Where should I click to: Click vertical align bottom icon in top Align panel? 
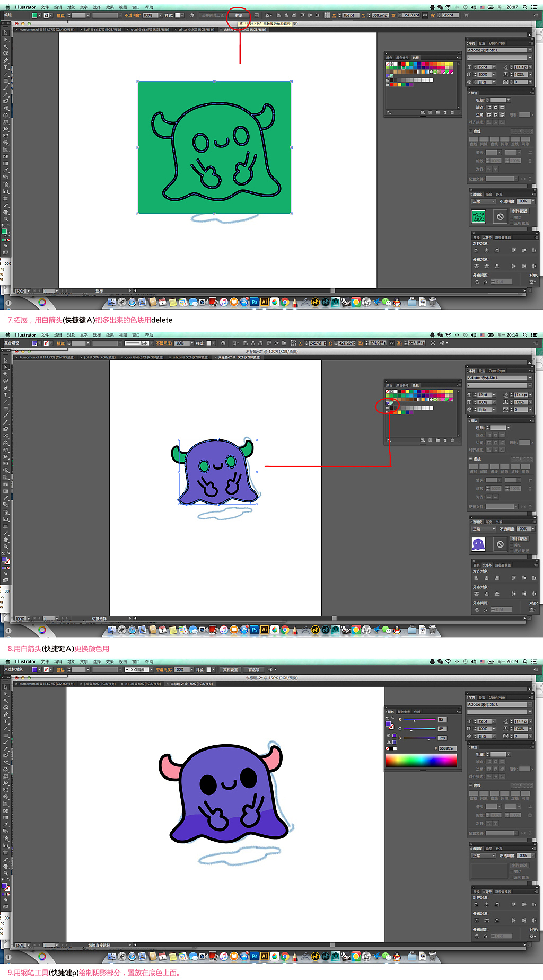coord(533,250)
